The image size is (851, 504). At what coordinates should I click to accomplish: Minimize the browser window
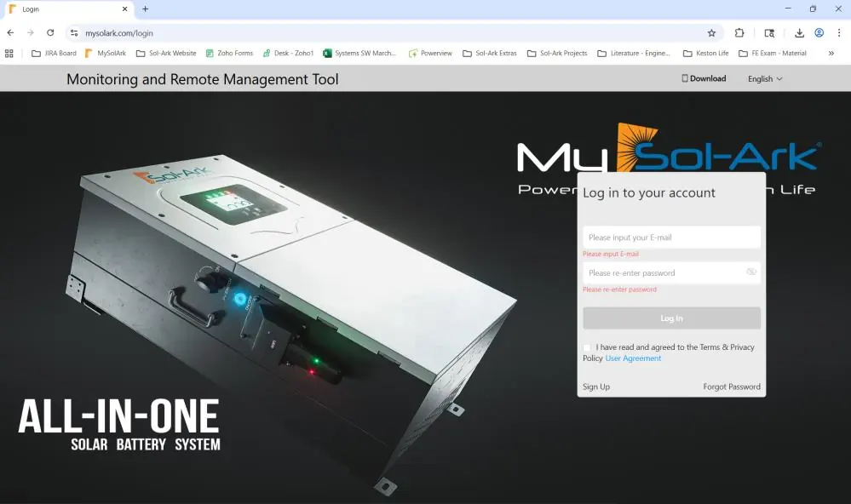(787, 9)
